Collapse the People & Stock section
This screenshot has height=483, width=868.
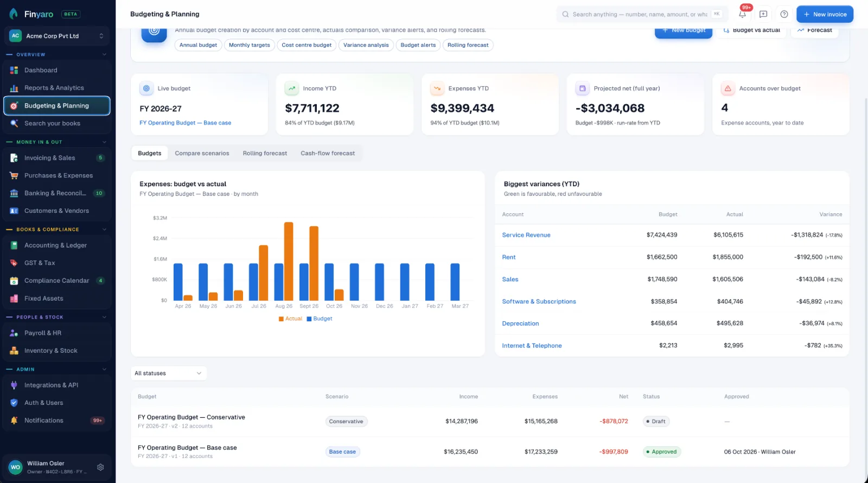tap(104, 317)
